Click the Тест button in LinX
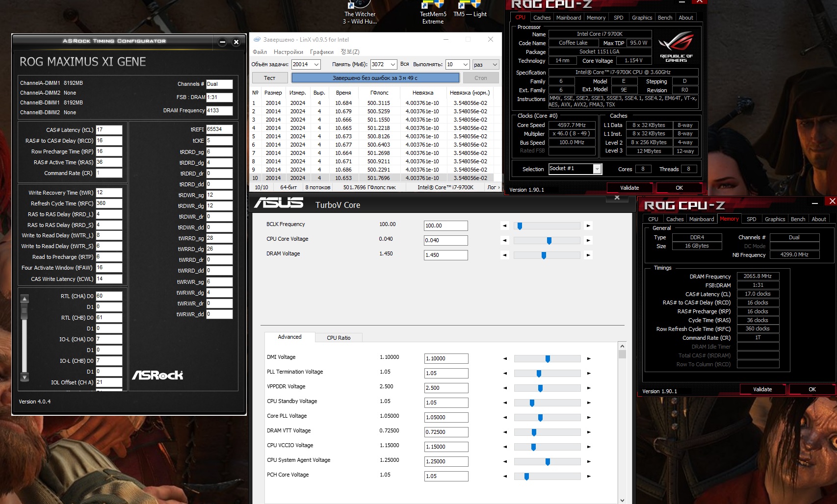 (x=269, y=78)
